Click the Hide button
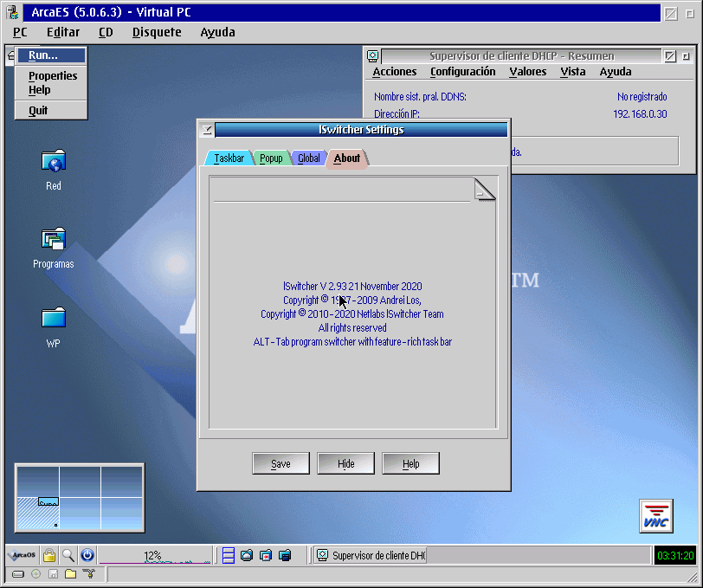The height and width of the screenshot is (588, 703). 345,463
